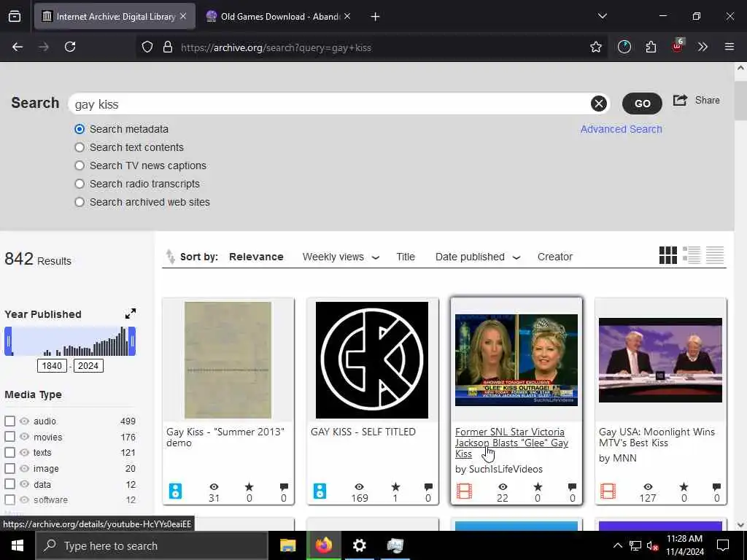This screenshot has height=560, width=747.
Task: Open the list all tabs dropdown
Action: tap(602, 16)
